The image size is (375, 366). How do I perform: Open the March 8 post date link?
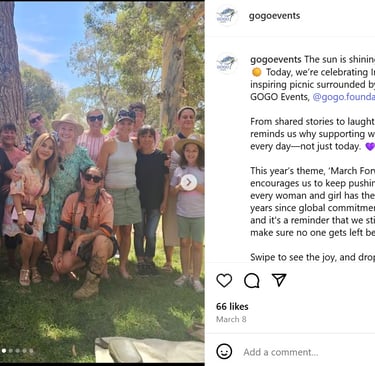(x=231, y=319)
